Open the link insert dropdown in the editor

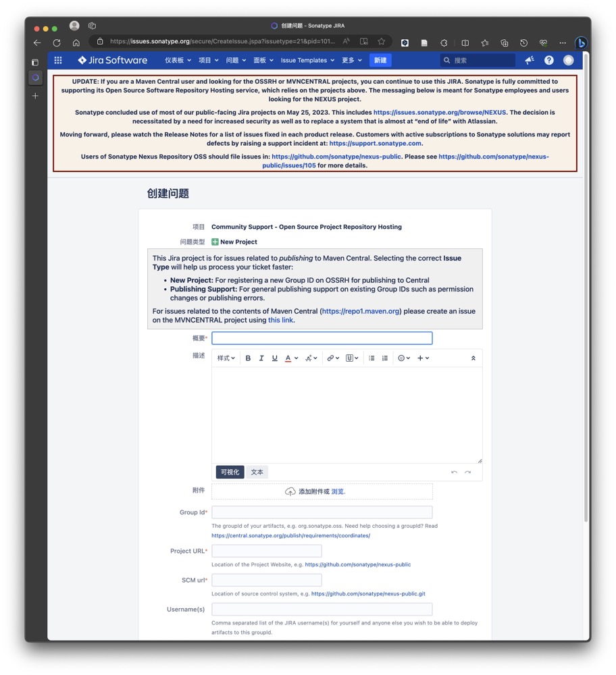(x=332, y=358)
